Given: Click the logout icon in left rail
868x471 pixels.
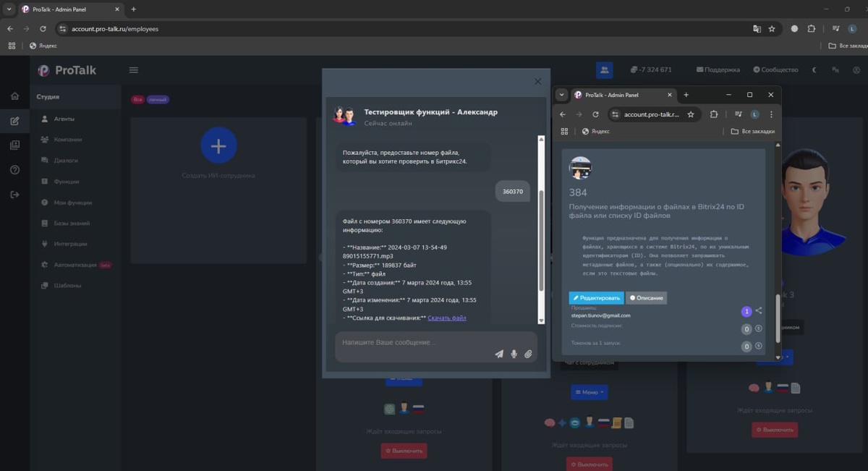Looking at the screenshot, I should pos(14,195).
